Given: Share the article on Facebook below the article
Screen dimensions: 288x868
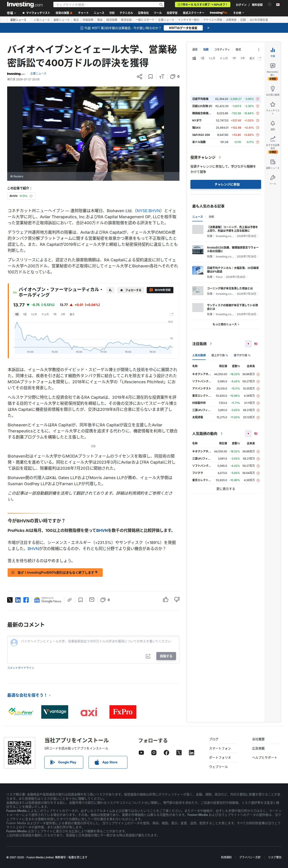Looking at the screenshot, I should [26, 600].
